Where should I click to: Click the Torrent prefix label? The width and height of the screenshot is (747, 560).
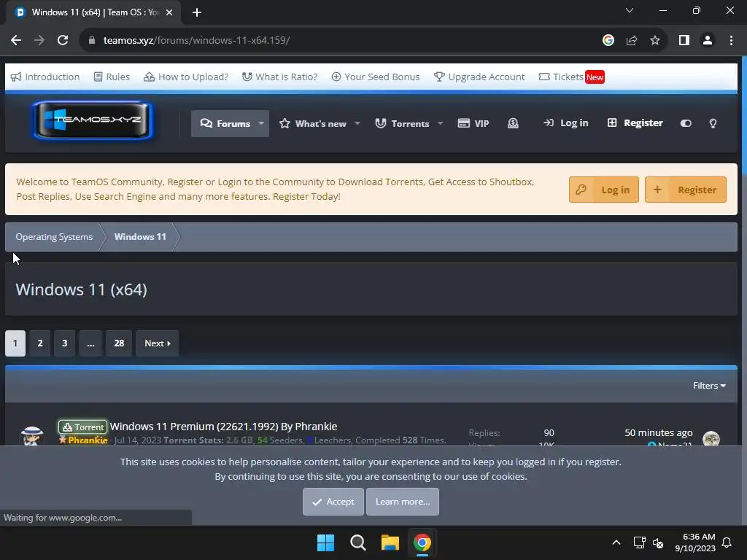83,427
